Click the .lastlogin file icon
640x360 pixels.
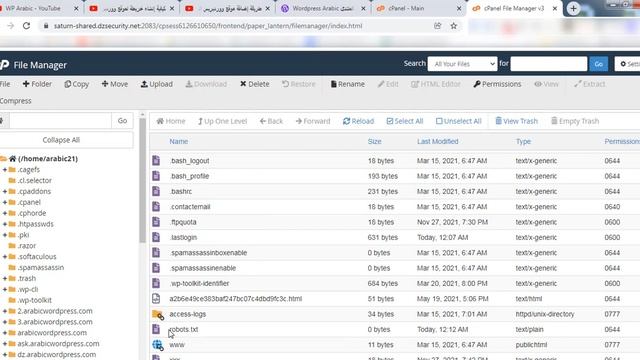point(156,237)
